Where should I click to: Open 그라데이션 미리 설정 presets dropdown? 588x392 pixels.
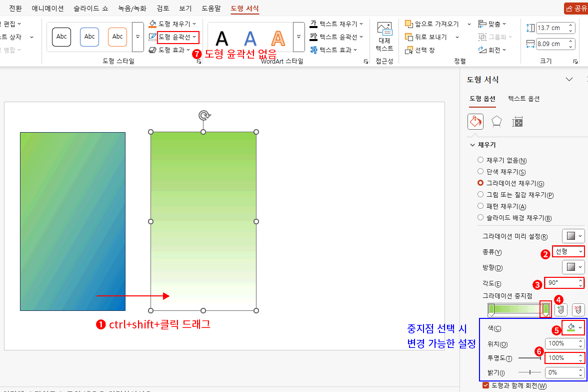tap(573, 236)
